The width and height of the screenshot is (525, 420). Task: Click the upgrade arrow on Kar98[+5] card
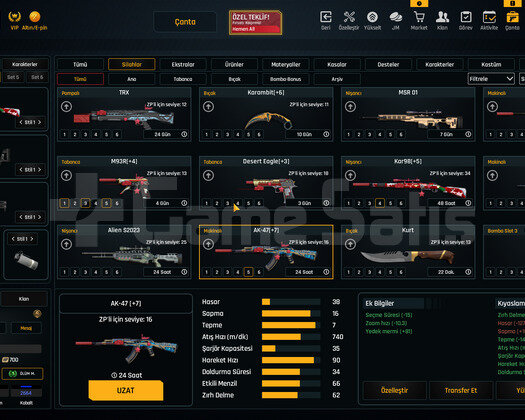[x=350, y=175]
